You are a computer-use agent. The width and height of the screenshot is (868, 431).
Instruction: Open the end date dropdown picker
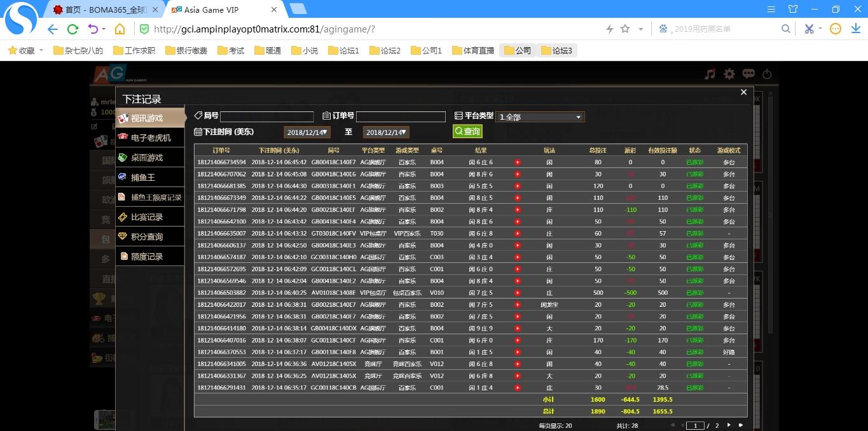coord(386,132)
